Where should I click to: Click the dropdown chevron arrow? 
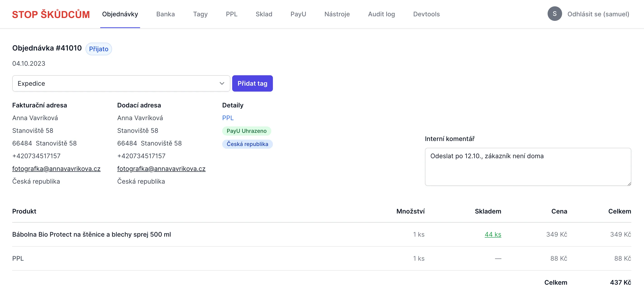pyautogui.click(x=222, y=83)
